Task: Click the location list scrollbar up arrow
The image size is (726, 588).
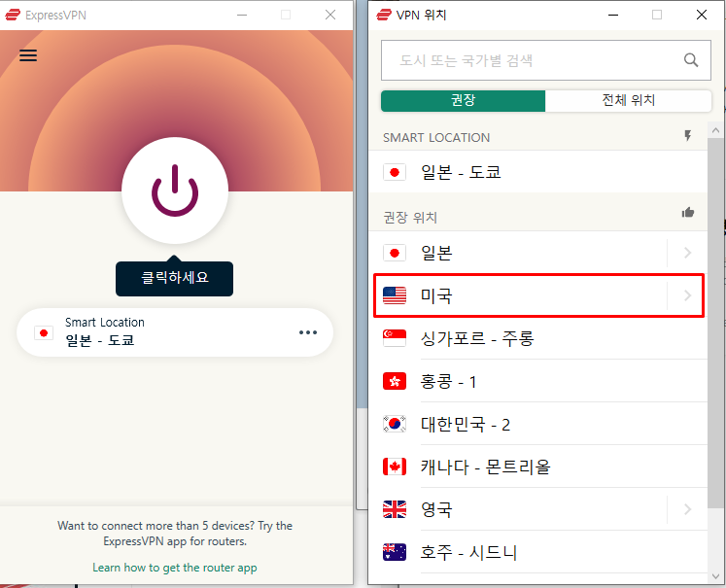Action: (x=716, y=130)
